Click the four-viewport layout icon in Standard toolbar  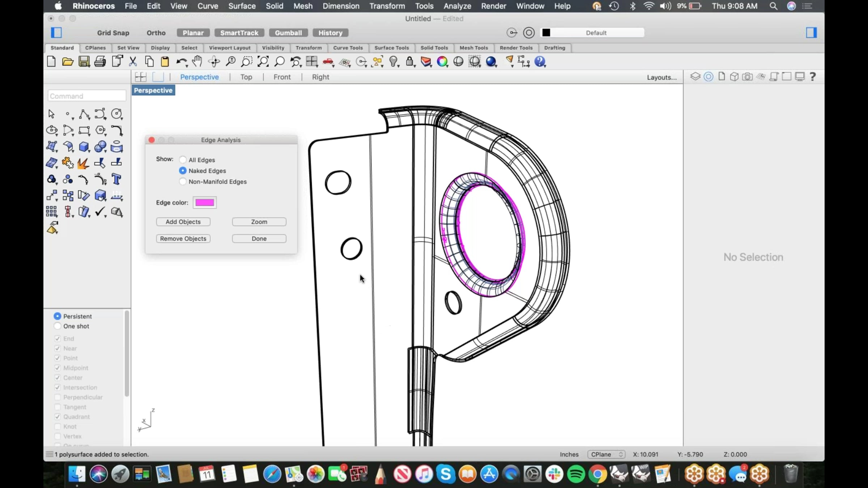click(312, 62)
